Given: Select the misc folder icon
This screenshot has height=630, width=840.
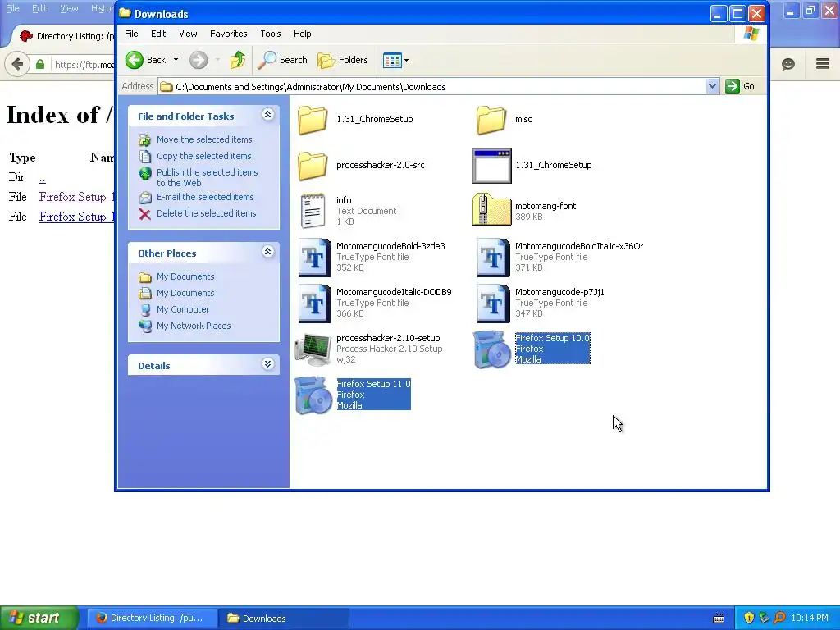Looking at the screenshot, I should pyautogui.click(x=491, y=120).
